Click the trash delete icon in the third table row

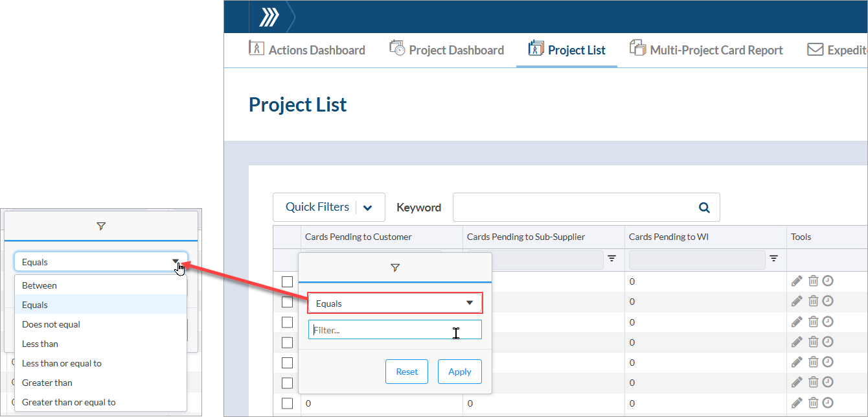click(x=813, y=322)
